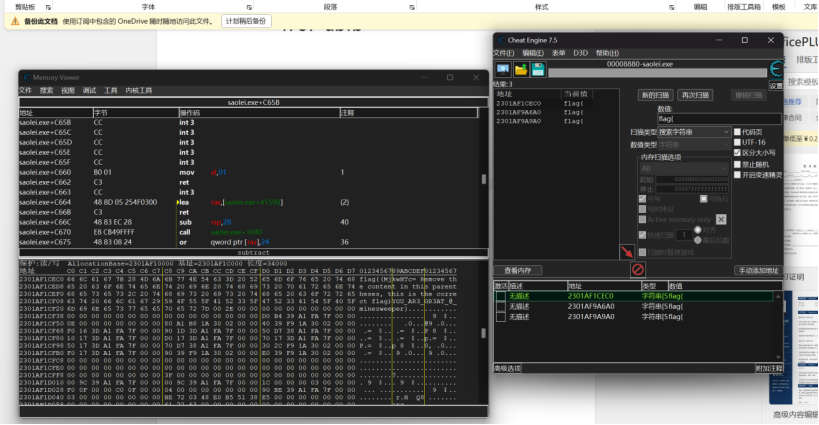
Task: Enable the UTF-16 checkbox
Action: coord(738,142)
